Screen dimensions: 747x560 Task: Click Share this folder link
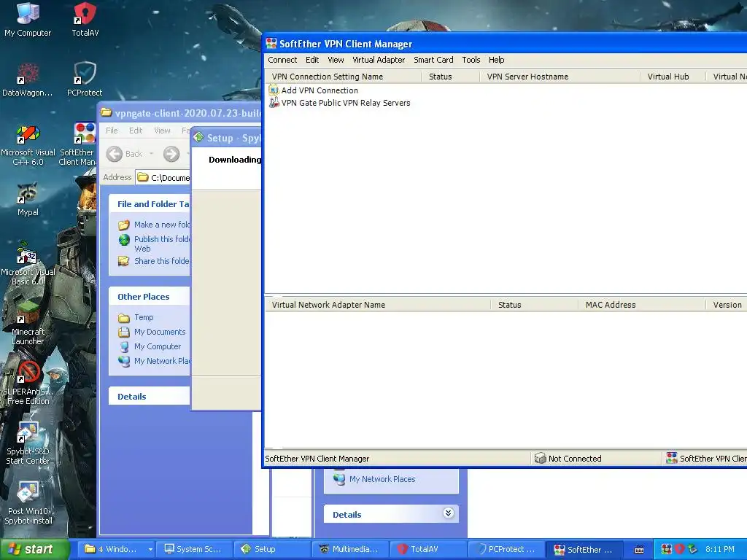point(162,261)
